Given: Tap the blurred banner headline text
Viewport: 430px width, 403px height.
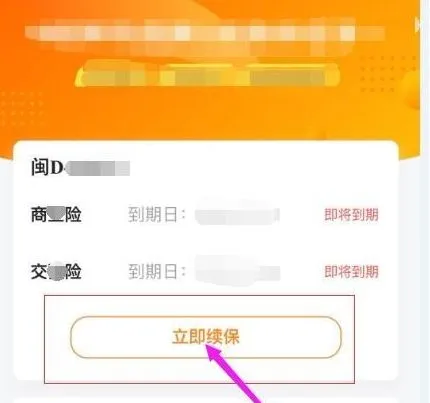Looking at the screenshot, I should 205,33.
